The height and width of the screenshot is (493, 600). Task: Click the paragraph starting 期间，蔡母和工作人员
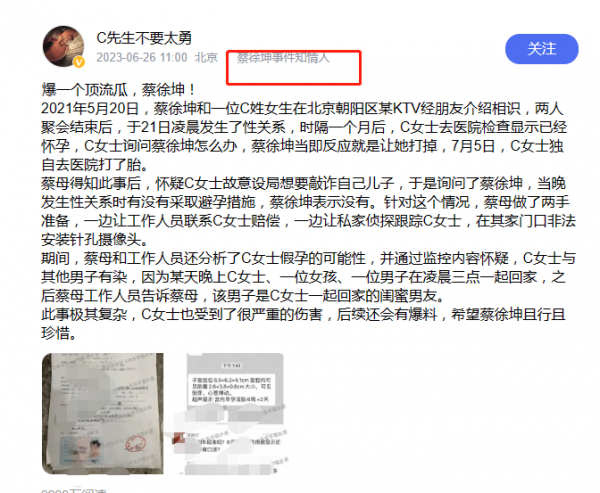click(308, 277)
